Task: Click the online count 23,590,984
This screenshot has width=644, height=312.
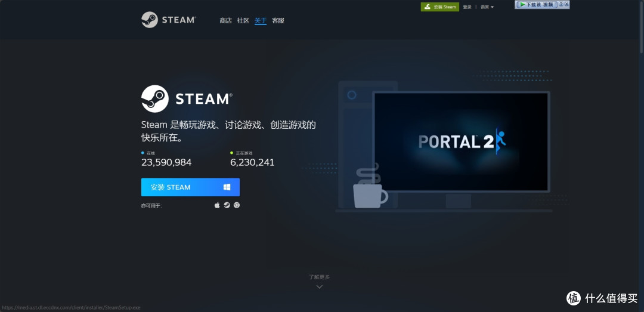Action: pos(166,162)
